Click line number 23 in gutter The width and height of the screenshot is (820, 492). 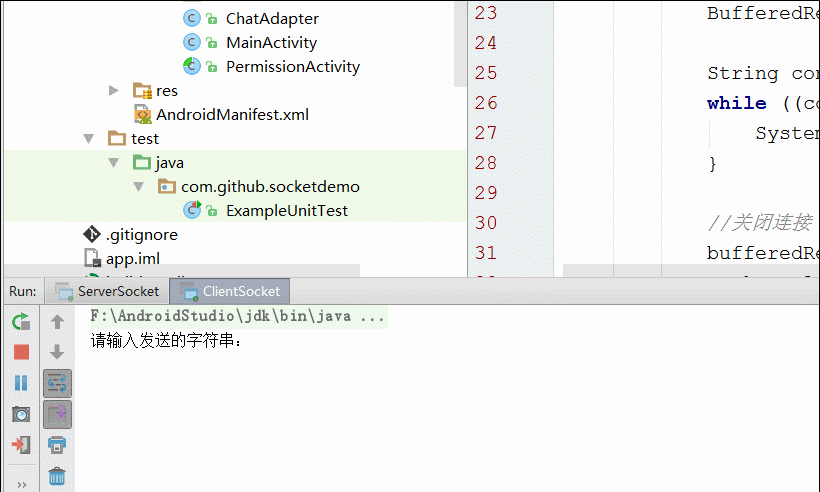click(486, 13)
